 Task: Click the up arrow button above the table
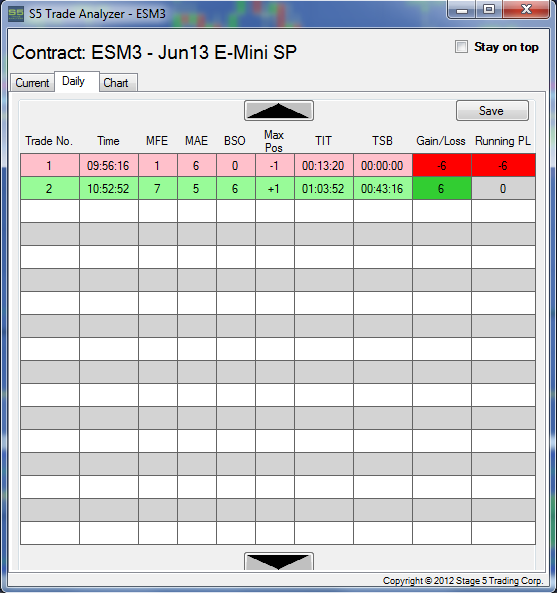tap(279, 111)
